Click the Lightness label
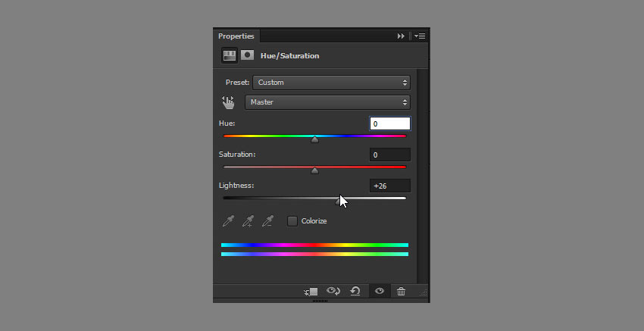Image resolution: width=644 pixels, height=331 pixels. pos(236,186)
